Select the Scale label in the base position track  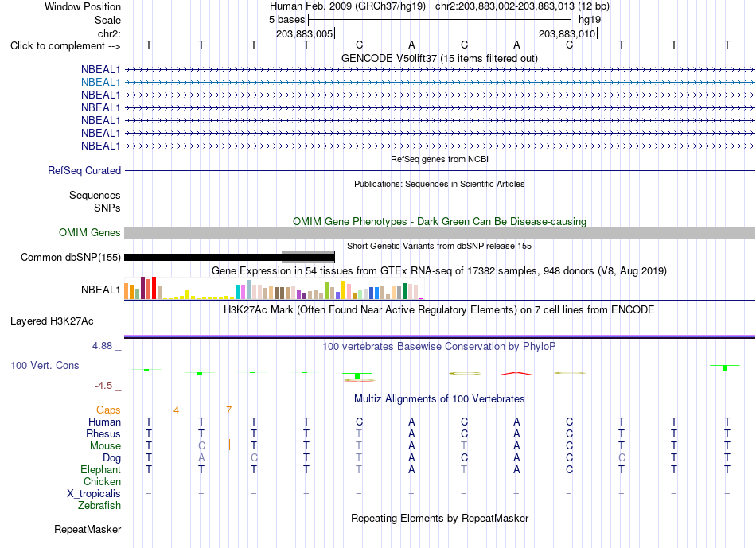click(107, 20)
